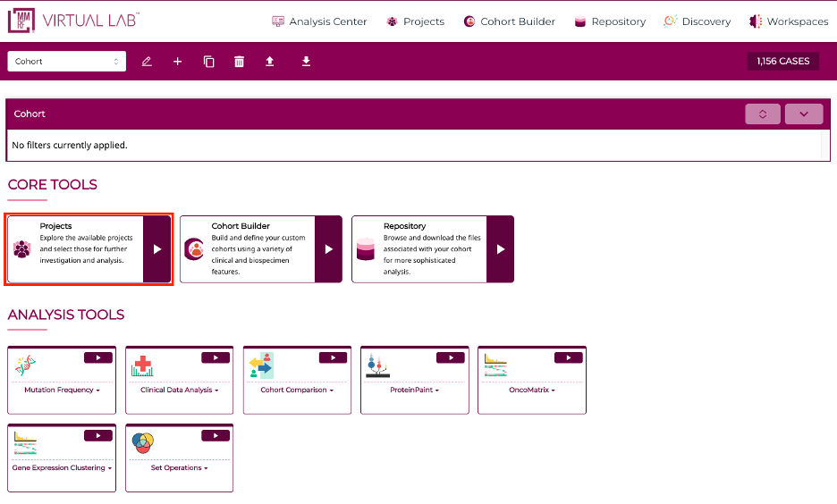Click the Gene Expression Clustering heatmap icon
Screen dimensions: 837x504
pos(25,443)
